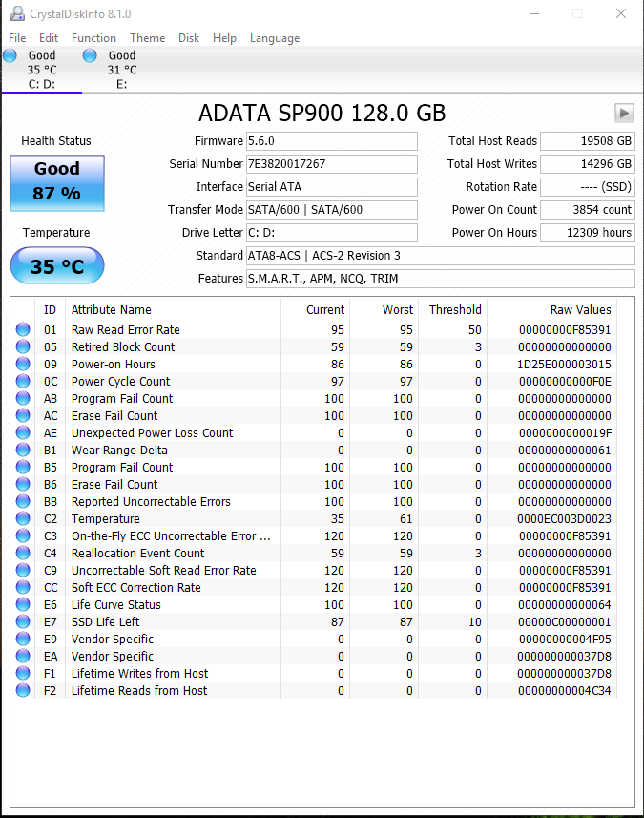Click the 35 °C temperature button
Image resolution: width=644 pixels, height=818 pixels.
pyautogui.click(x=57, y=266)
